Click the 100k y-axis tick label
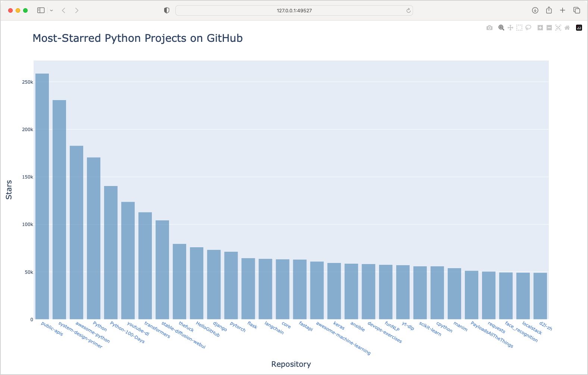The width and height of the screenshot is (588, 375). point(28,224)
